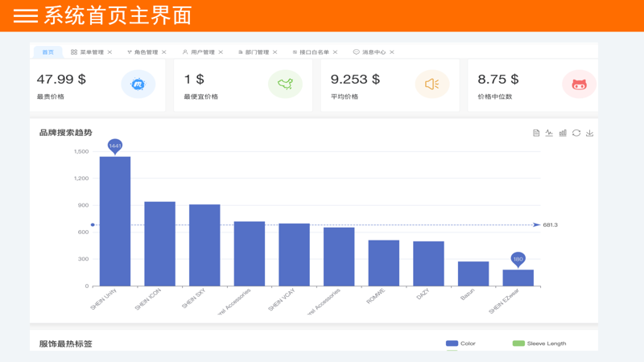Click the red cat icon on 价格中位数 card
Image resolution: width=644 pixels, height=362 pixels.
pos(579,84)
